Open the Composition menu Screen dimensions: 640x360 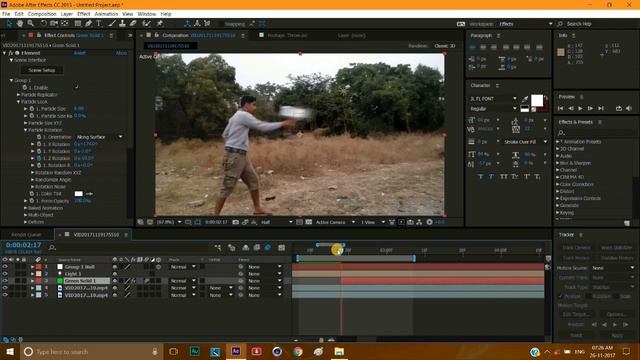point(42,14)
